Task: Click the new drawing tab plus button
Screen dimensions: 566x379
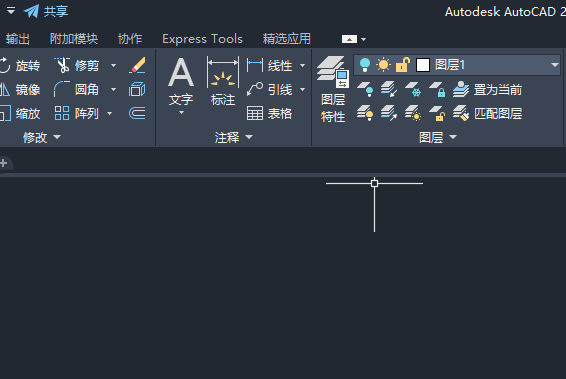Action: [x=4, y=163]
